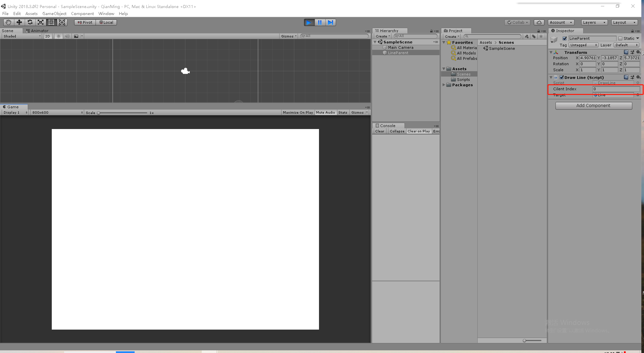Select the Rotate tool

click(x=30, y=22)
